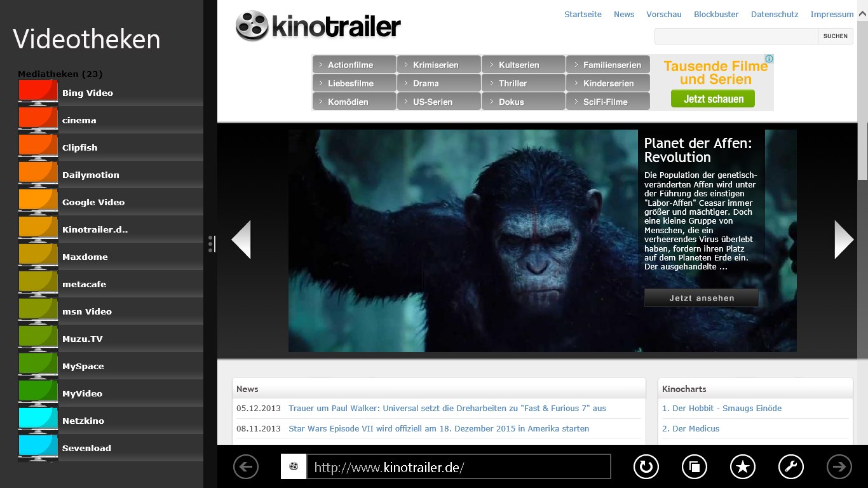This screenshot has width=868, height=488.
Task: Click the favorites star icon
Action: 742,467
